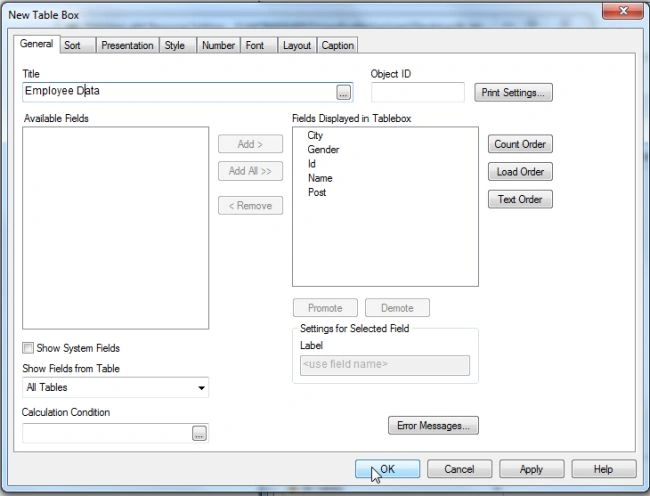Viewport: 650px width, 496px height.
Task: Select the Id field in displayed list
Action: 312,164
